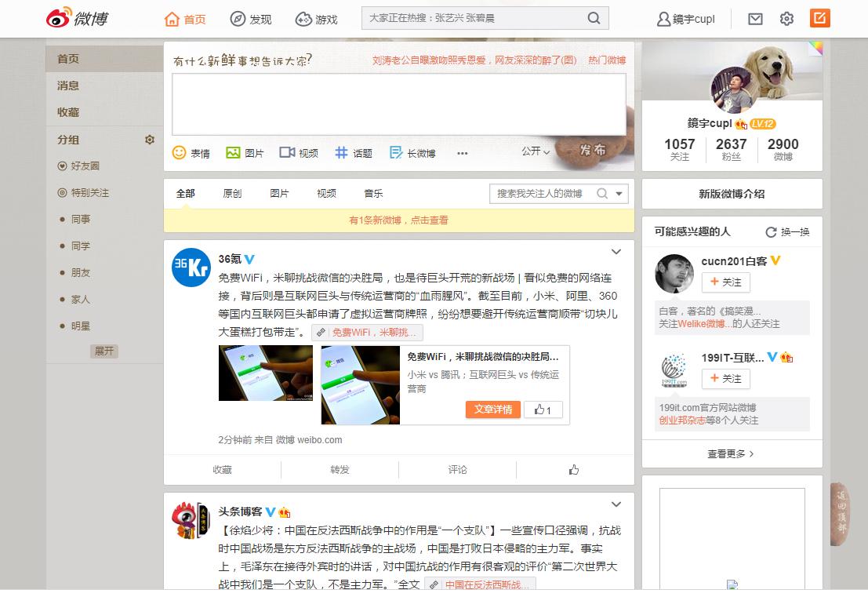
Task: Click the Weibo logo
Action: (77, 18)
